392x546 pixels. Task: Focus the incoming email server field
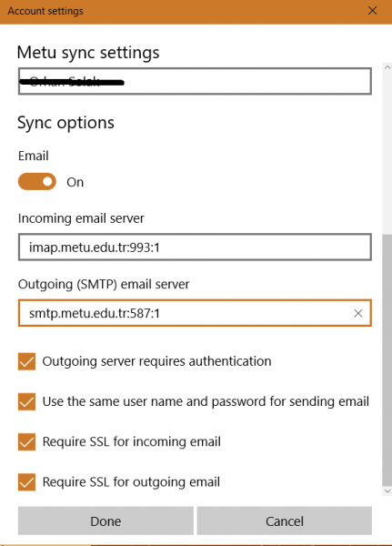(x=195, y=248)
